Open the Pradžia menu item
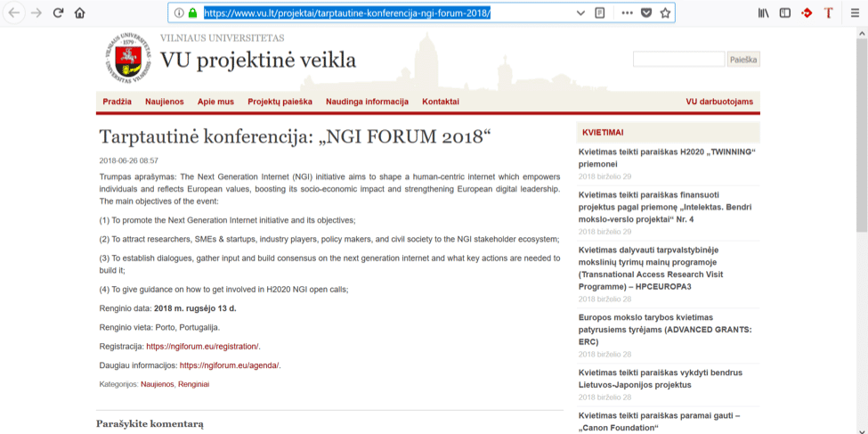868x434 pixels. coord(118,102)
